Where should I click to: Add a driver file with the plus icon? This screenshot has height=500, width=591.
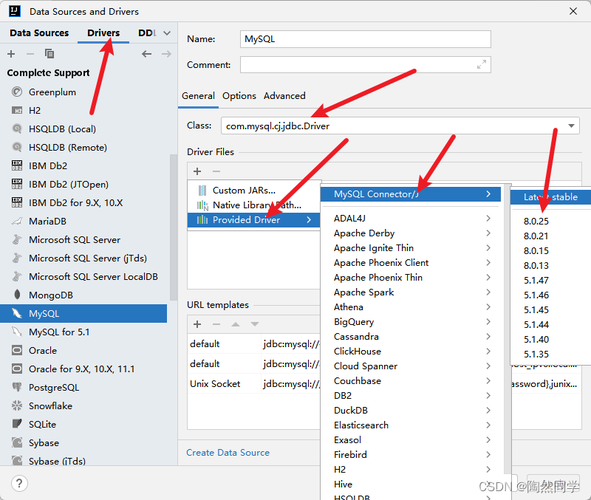click(197, 171)
